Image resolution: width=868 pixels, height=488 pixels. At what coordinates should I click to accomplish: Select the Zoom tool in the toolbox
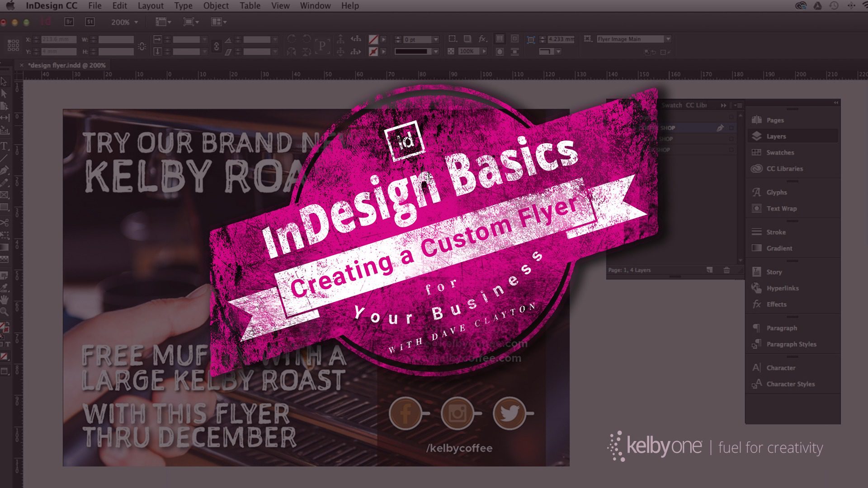coord(4,311)
